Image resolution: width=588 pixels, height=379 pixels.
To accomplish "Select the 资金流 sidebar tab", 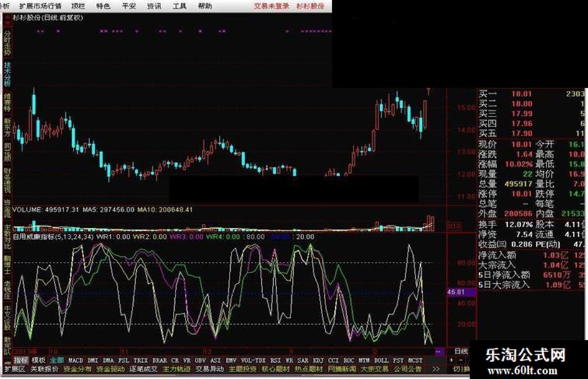I will coord(7,208).
